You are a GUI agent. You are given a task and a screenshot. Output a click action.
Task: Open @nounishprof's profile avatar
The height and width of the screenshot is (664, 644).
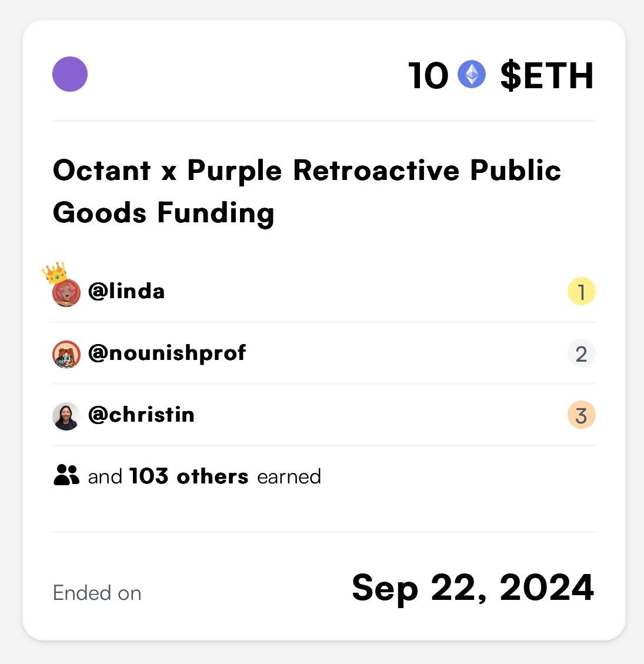point(66,354)
